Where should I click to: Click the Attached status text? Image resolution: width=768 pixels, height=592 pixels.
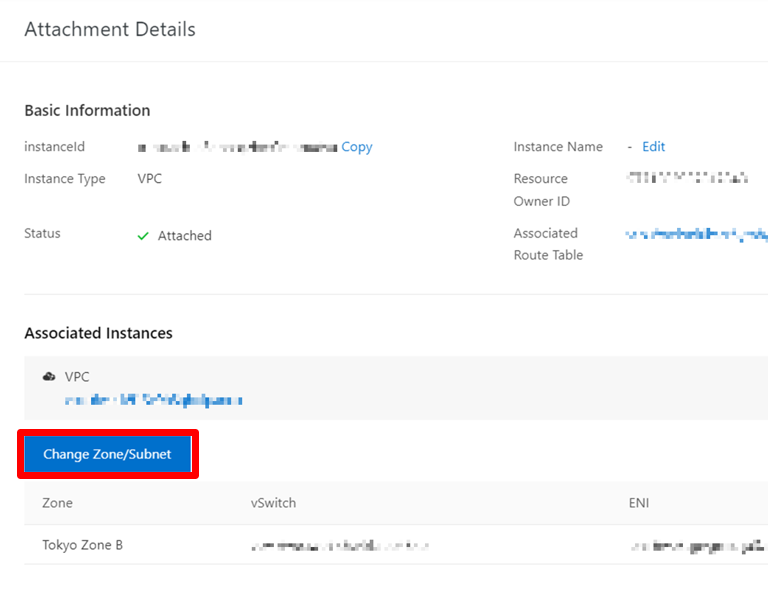185,236
